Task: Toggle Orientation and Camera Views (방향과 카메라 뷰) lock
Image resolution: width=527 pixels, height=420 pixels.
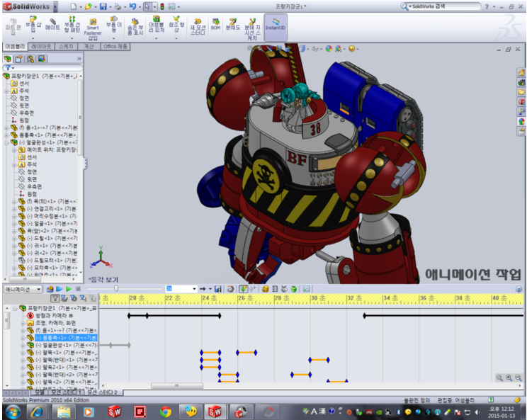Action: 30,315
